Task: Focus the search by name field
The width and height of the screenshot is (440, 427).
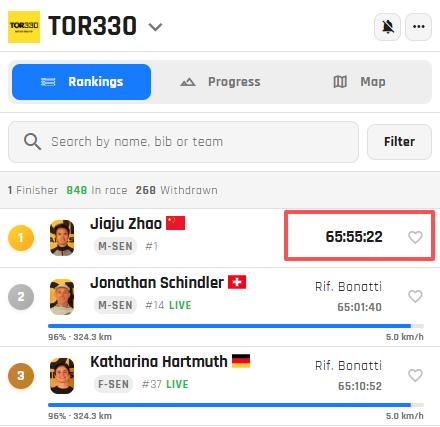Action: click(183, 142)
